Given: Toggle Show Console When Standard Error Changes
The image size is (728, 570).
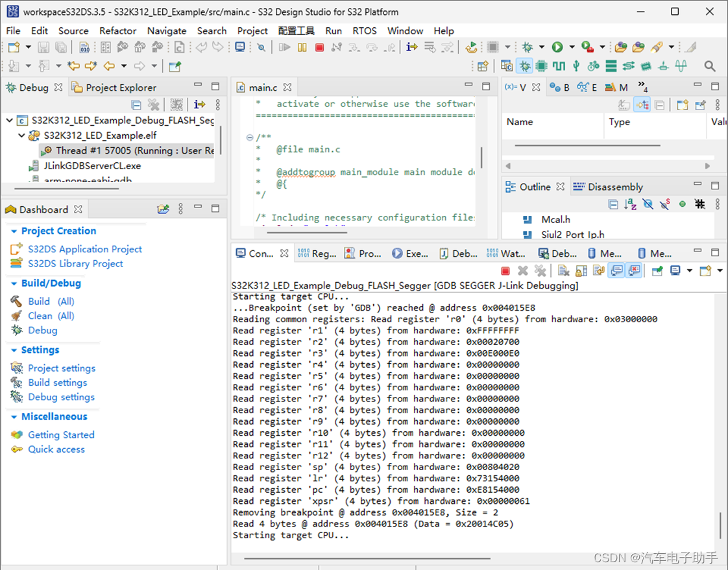Looking at the screenshot, I should tap(634, 270).
